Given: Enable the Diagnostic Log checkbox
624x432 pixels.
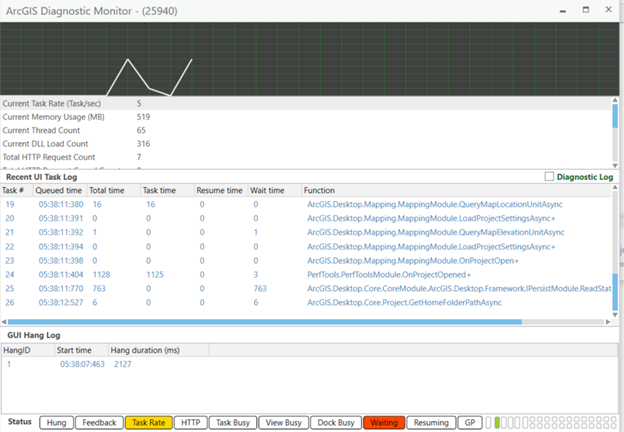Looking at the screenshot, I should pyautogui.click(x=549, y=177).
